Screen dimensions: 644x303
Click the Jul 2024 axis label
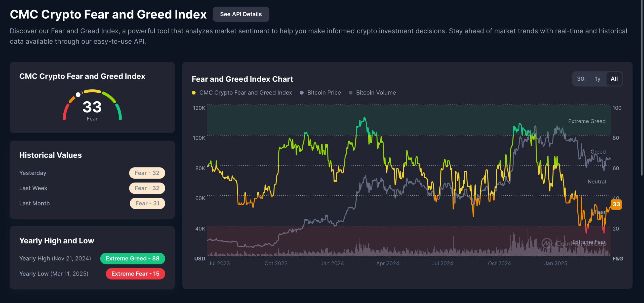point(442,263)
